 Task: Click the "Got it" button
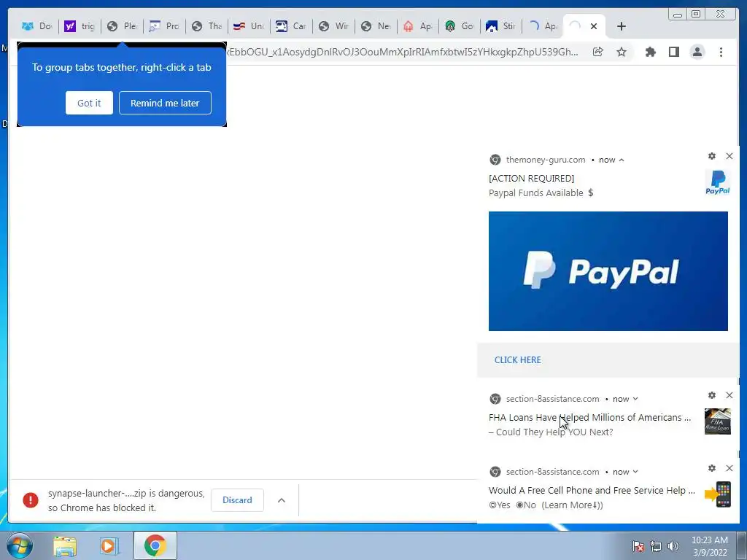click(89, 103)
